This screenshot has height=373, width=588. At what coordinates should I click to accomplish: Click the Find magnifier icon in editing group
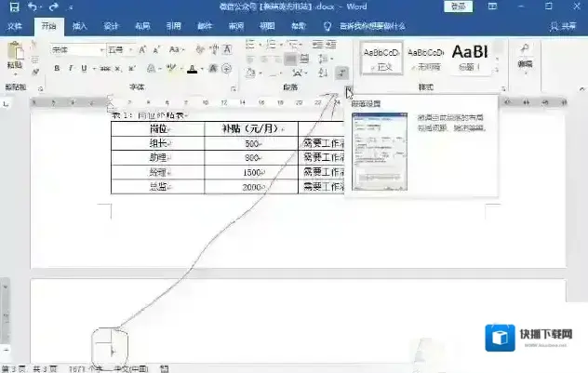[x=526, y=50]
